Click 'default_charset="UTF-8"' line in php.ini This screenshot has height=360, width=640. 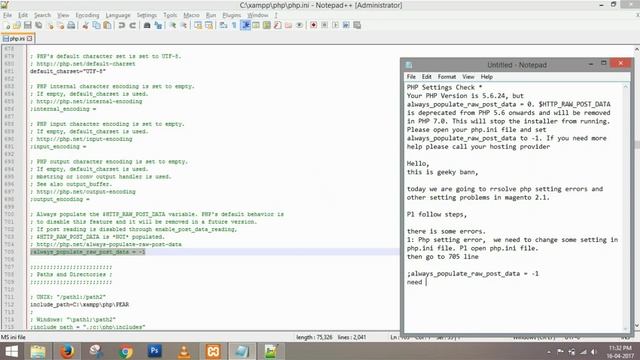point(68,71)
